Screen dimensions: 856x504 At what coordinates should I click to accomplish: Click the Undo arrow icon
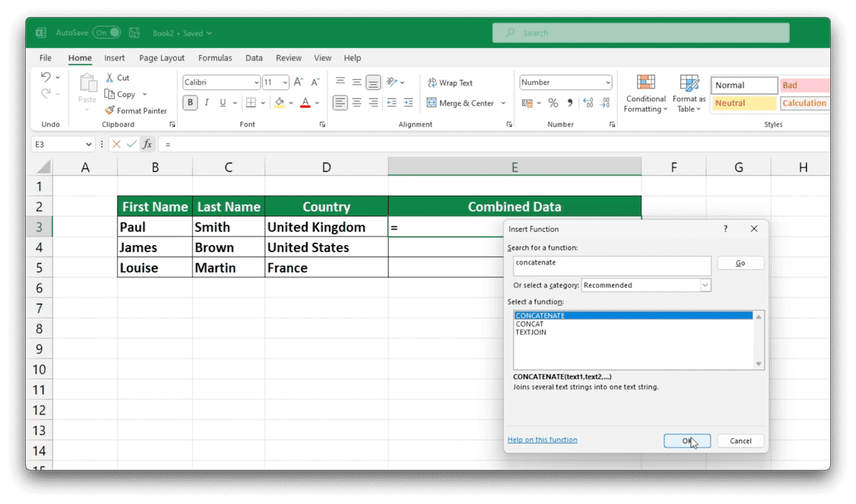point(46,77)
